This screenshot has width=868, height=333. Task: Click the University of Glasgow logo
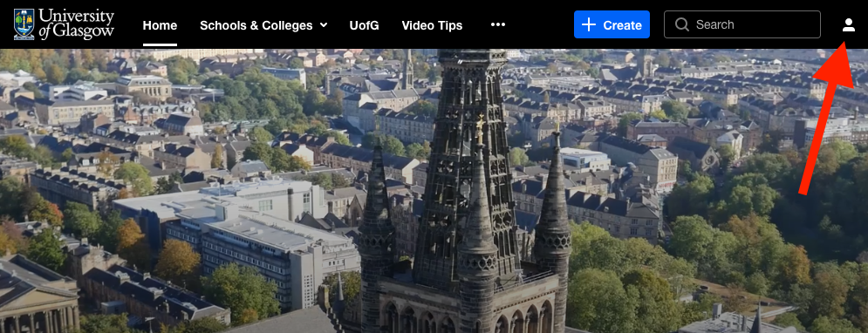(x=64, y=24)
